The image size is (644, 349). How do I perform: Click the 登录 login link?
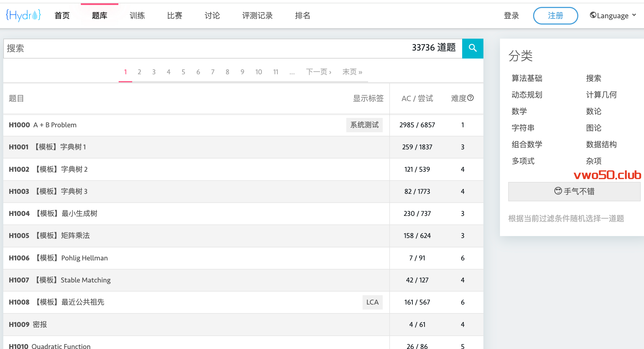[x=511, y=15]
